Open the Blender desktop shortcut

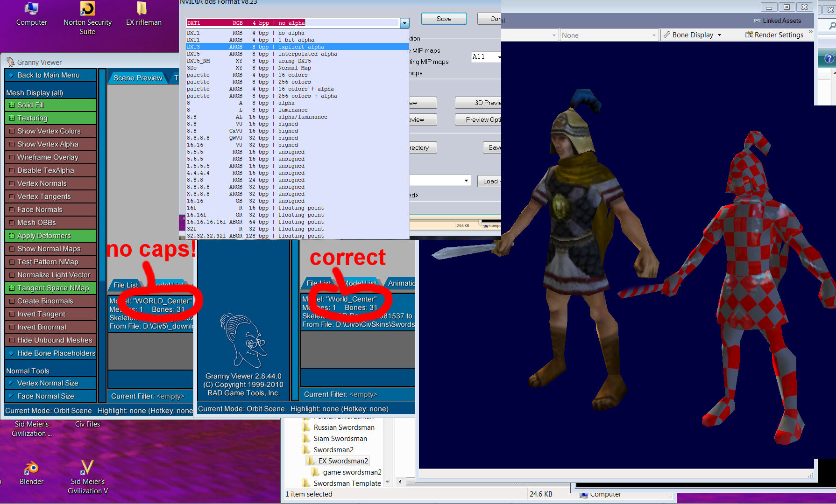(x=31, y=473)
